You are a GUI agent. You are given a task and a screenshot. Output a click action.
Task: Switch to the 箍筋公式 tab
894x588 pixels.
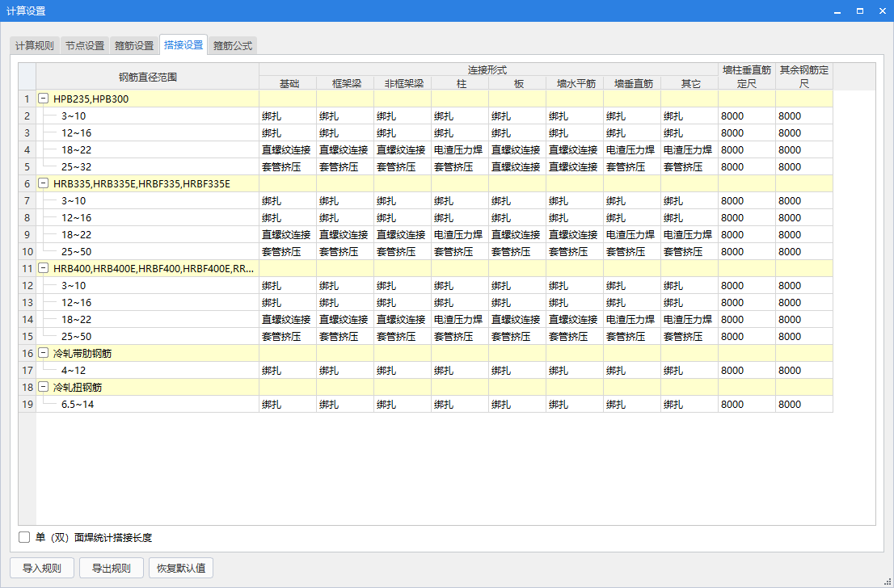233,45
